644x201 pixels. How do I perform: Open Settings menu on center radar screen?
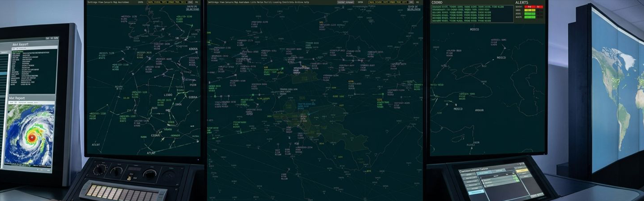point(213,2)
